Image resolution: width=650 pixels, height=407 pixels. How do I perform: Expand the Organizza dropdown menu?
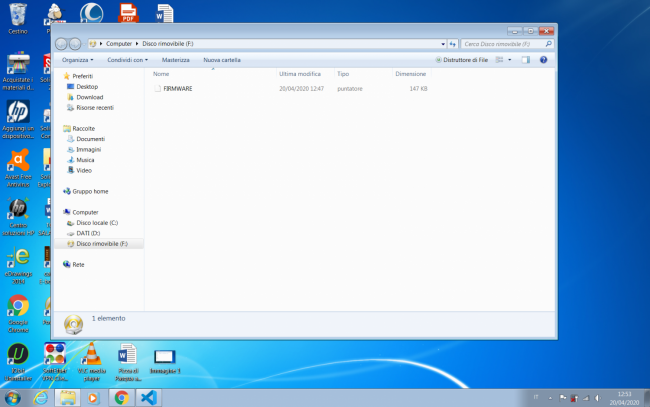[78, 60]
